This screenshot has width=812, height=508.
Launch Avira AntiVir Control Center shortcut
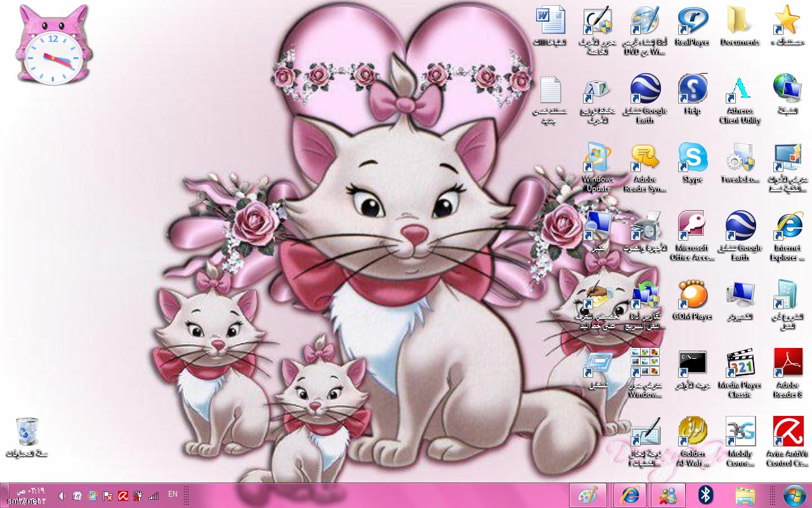click(x=788, y=442)
